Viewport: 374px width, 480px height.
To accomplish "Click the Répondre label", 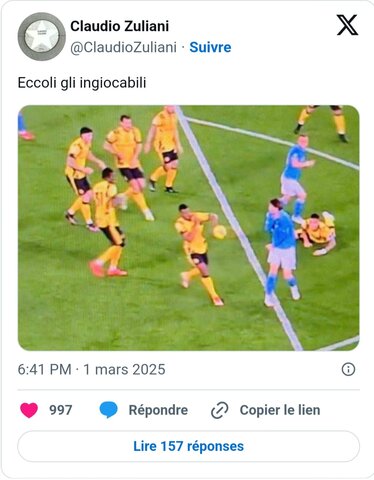I will pos(158,410).
